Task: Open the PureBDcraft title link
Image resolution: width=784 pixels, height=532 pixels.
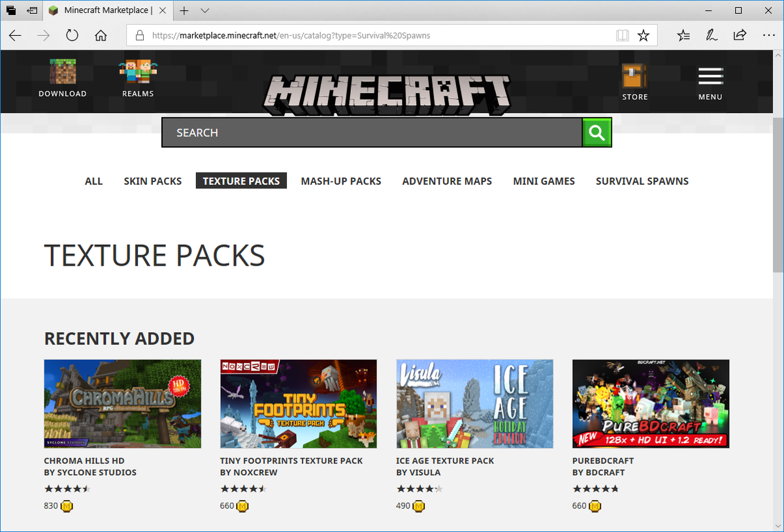Action: (x=603, y=461)
